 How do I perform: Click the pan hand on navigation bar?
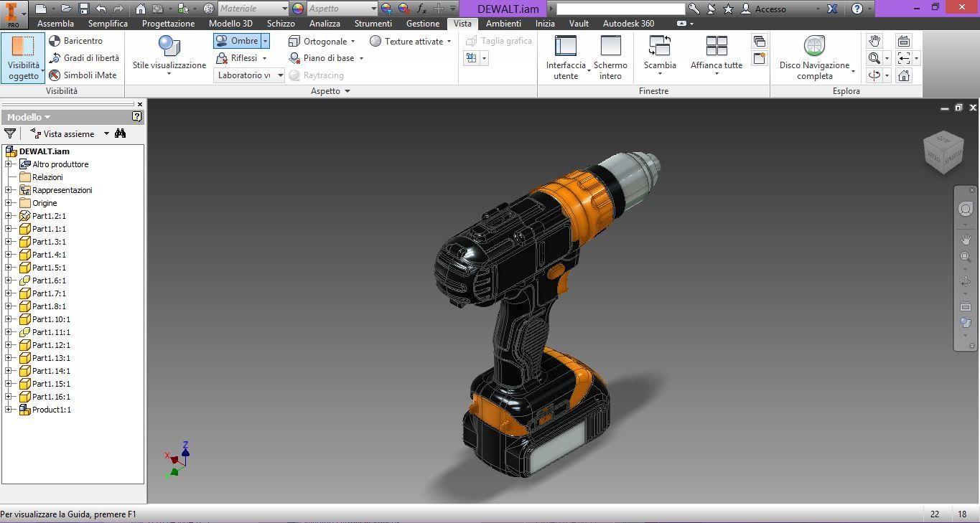coord(966,239)
